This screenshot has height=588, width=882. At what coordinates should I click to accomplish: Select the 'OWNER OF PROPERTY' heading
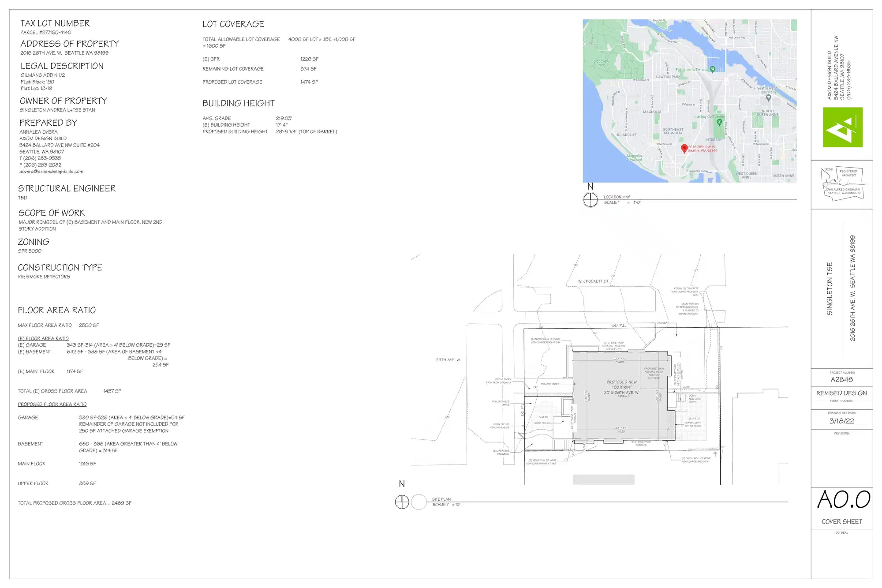(64, 101)
